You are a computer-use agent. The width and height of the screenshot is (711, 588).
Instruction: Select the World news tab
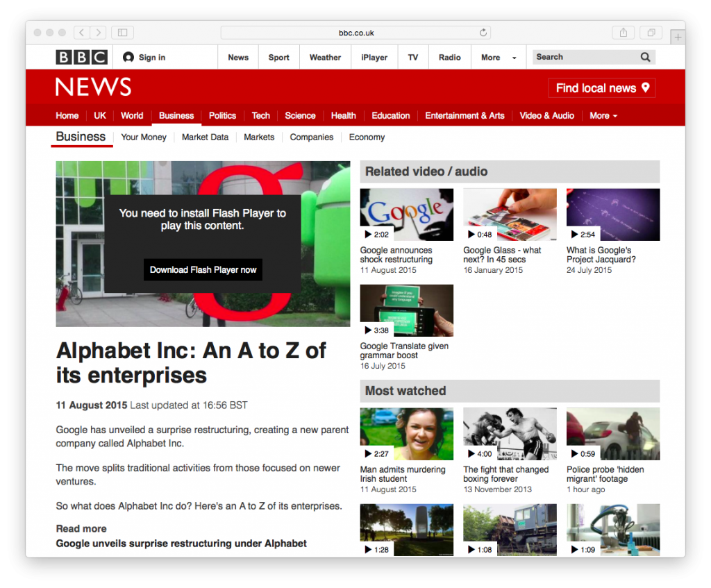coord(132,116)
